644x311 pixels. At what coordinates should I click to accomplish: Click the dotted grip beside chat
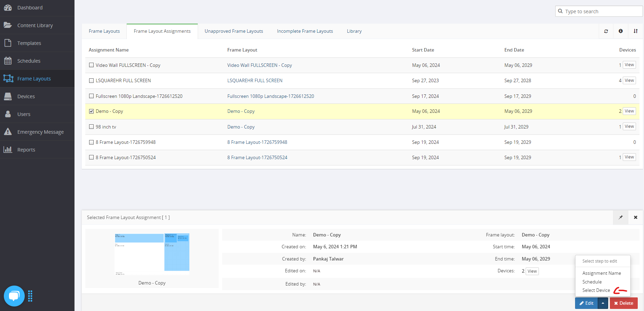(30, 296)
